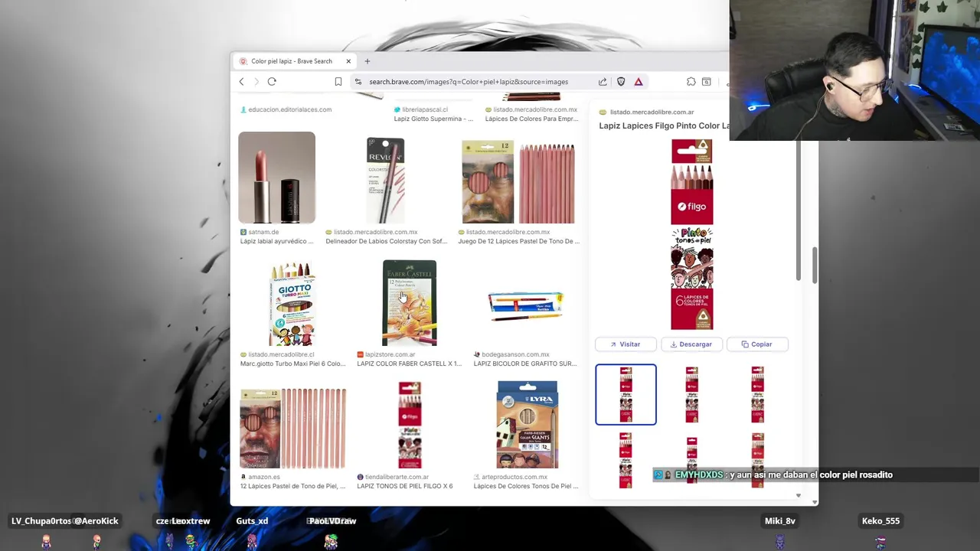This screenshot has height=551, width=980.
Task: Open the 12 pastel pencils mercadolibre image
Action: (x=518, y=182)
